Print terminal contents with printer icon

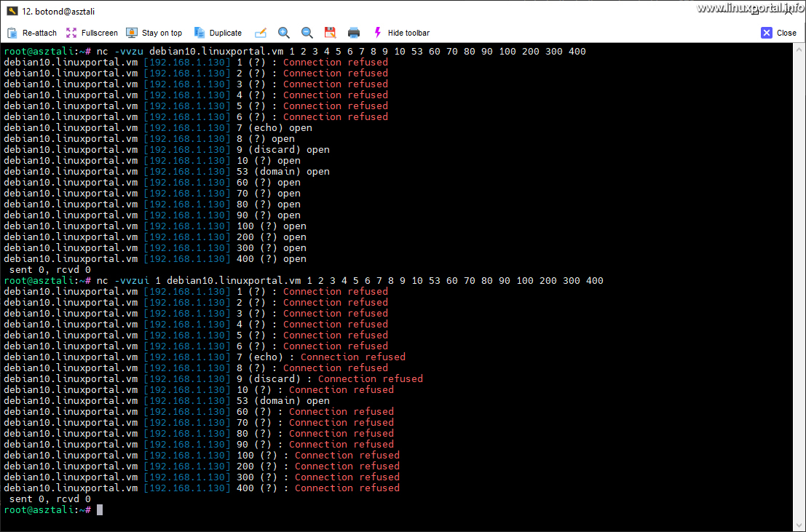354,33
